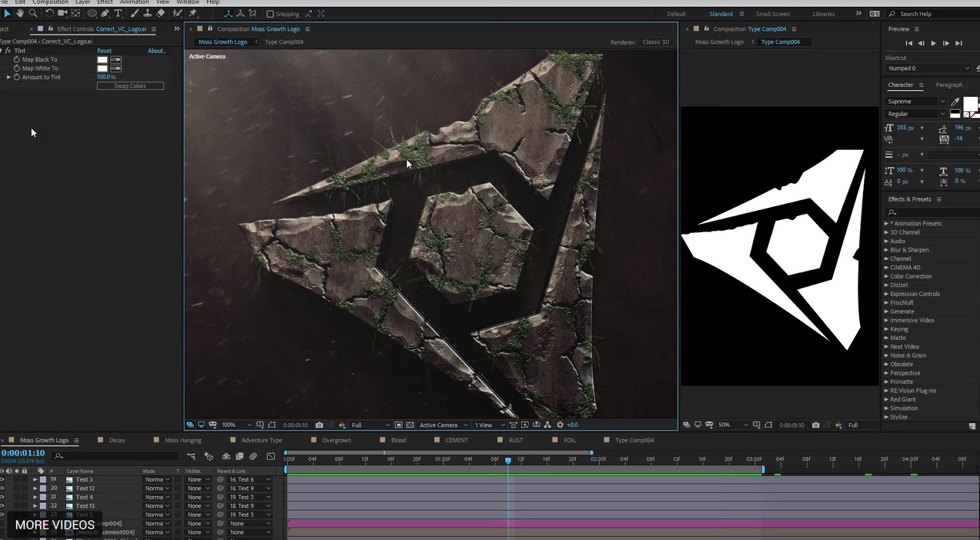Click the Composition Mini-Flowchart icon in timeline
Viewport: 980px width, 540px height.
pyautogui.click(x=192, y=456)
